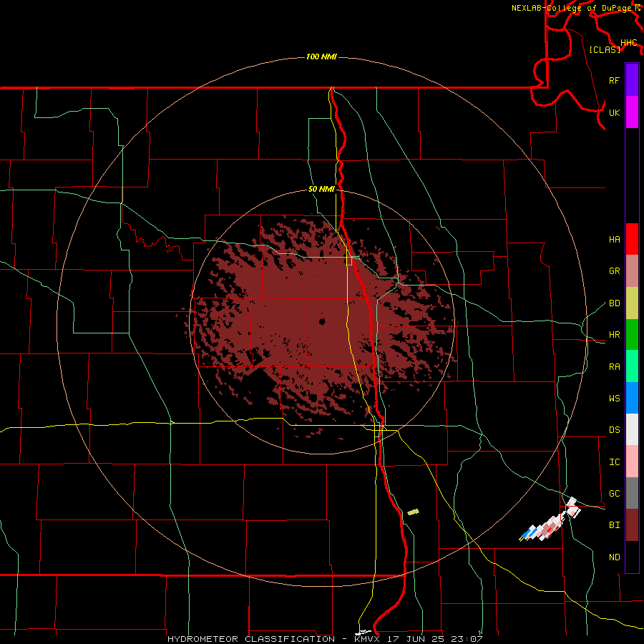The width and height of the screenshot is (644, 644).
Task: Select the light pink IC swatch
Action: tap(632, 462)
